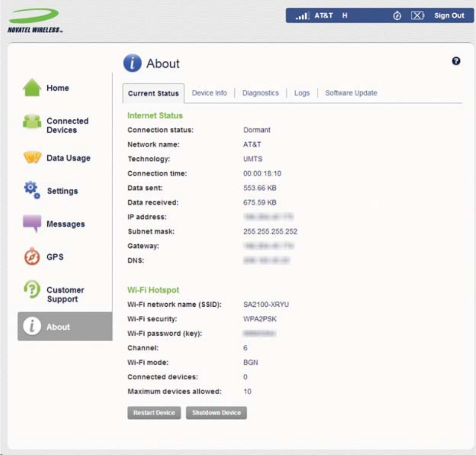Click the AT&T carrier name in top bar

[x=324, y=15]
